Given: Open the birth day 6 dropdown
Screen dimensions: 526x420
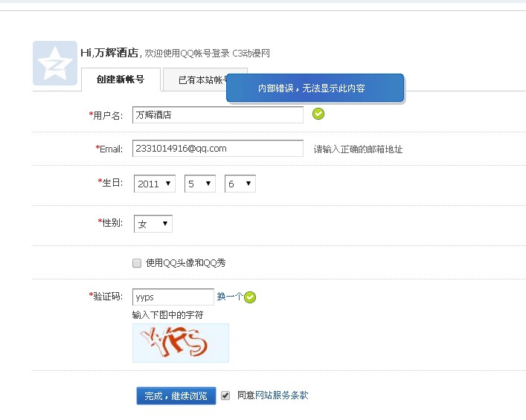Looking at the screenshot, I should point(240,184).
